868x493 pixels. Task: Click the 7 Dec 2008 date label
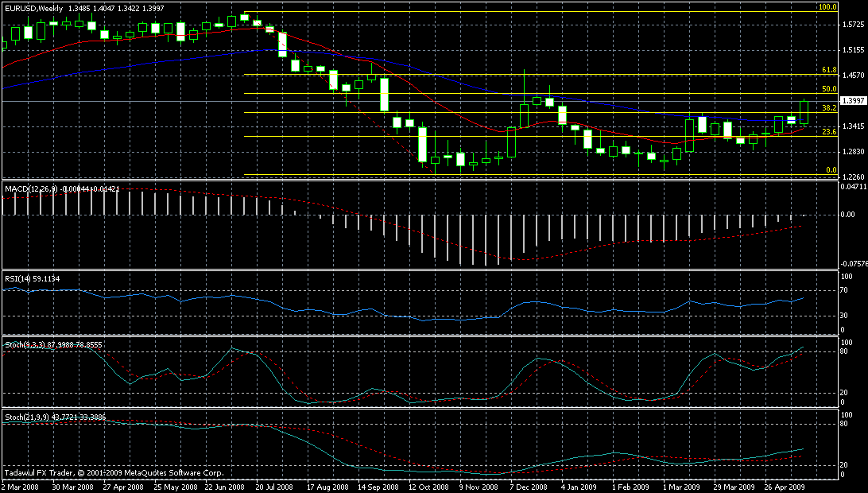click(528, 485)
